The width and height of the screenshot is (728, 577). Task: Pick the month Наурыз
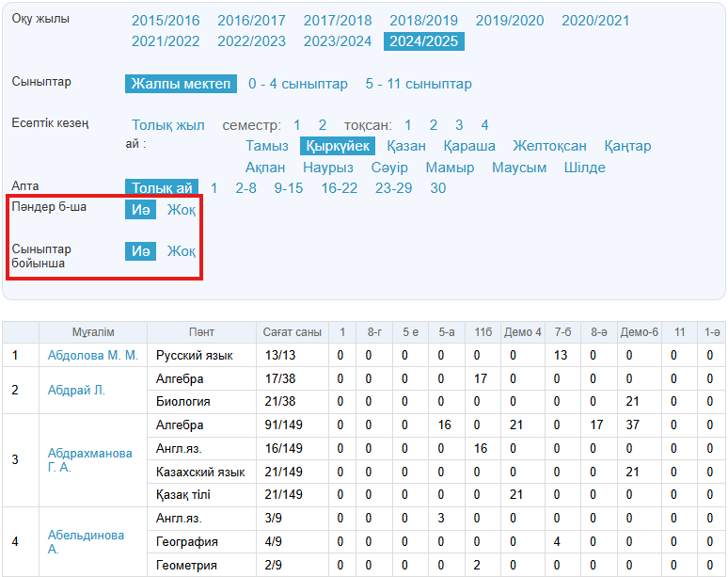328,168
